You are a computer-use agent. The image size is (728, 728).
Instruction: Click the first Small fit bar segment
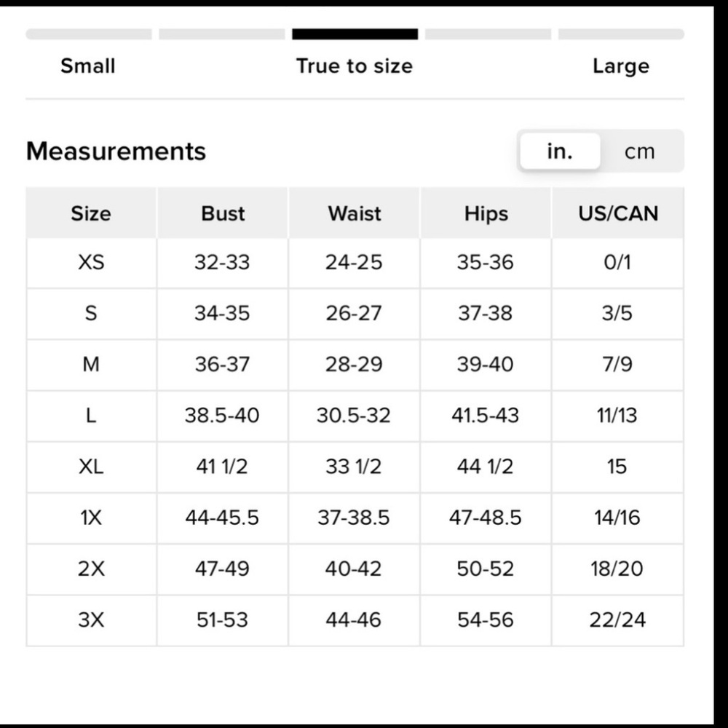click(x=89, y=34)
